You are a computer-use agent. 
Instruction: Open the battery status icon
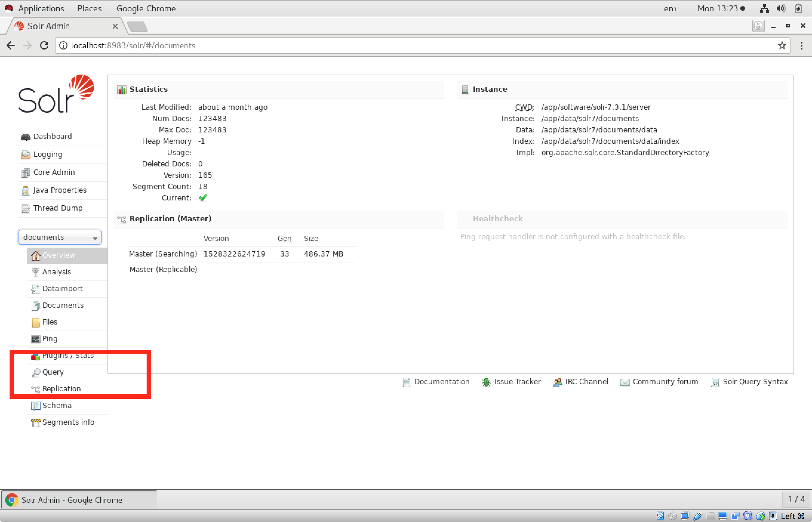pos(798,8)
